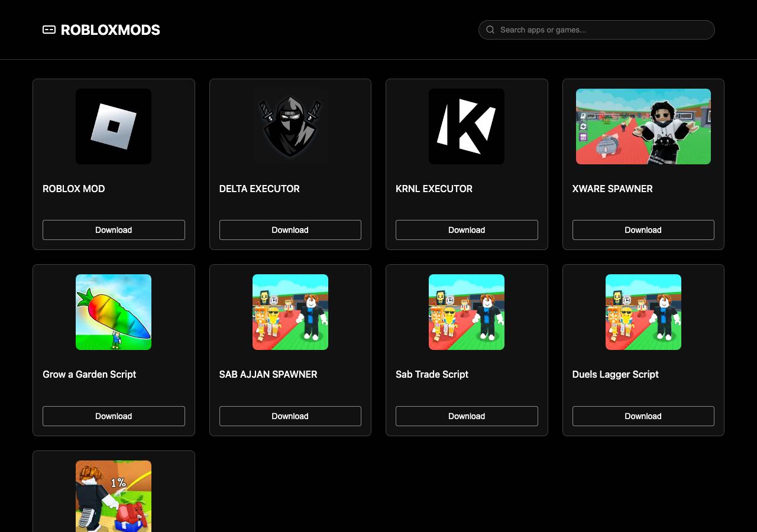Select the Sab Trade Script title
Viewport: 757px width, 532px height.
[432, 374]
